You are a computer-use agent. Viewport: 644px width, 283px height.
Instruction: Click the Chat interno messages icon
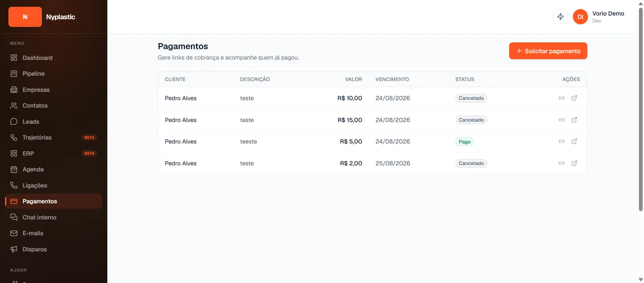click(x=14, y=217)
